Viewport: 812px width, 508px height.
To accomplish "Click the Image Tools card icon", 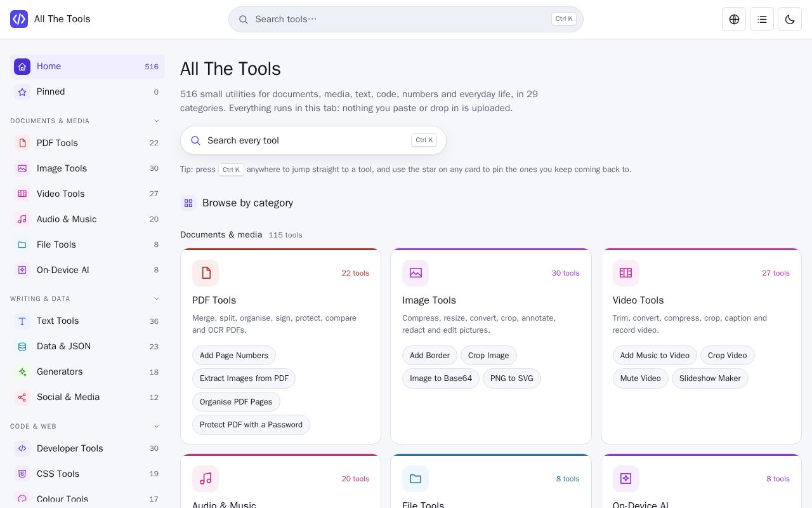I will 416,273.
